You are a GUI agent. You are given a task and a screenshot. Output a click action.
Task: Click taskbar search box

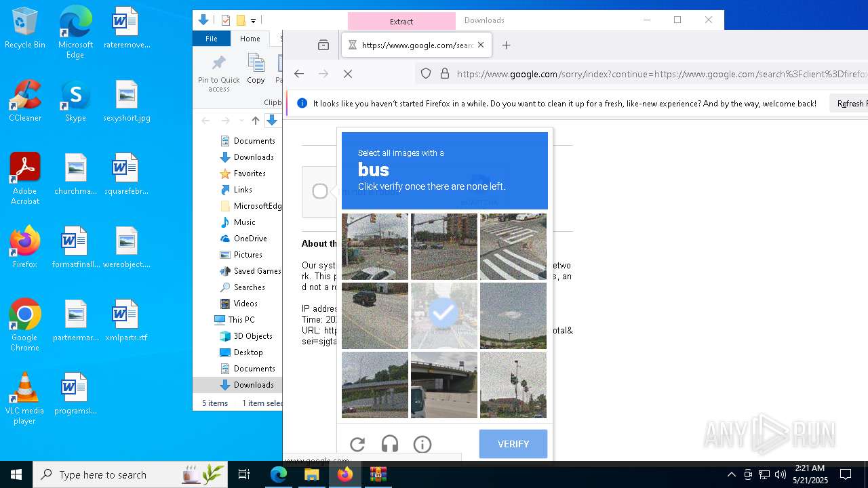pyautogui.click(x=130, y=474)
